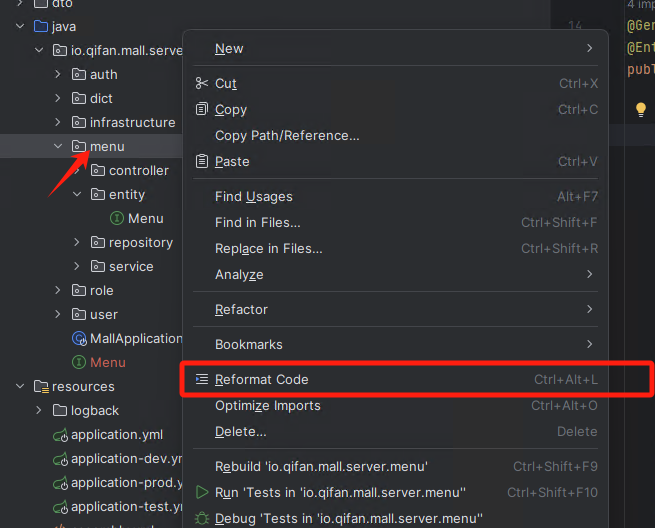Expand the auth package chevron

coord(59,74)
